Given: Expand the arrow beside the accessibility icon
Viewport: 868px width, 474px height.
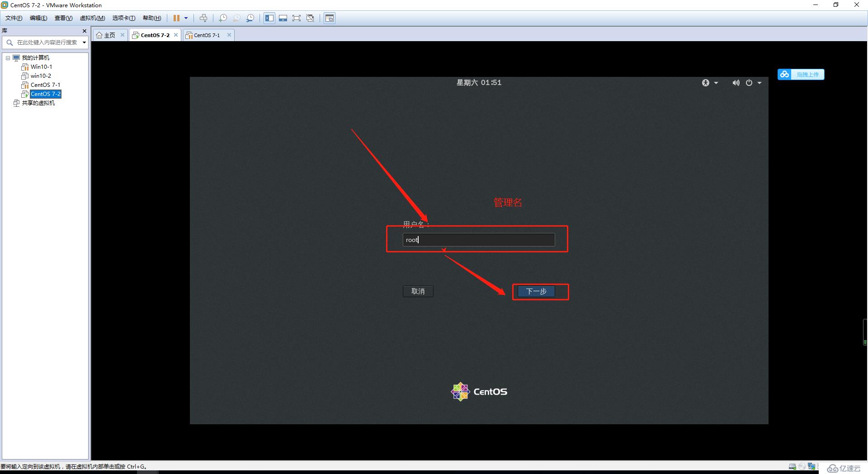Looking at the screenshot, I should 716,83.
